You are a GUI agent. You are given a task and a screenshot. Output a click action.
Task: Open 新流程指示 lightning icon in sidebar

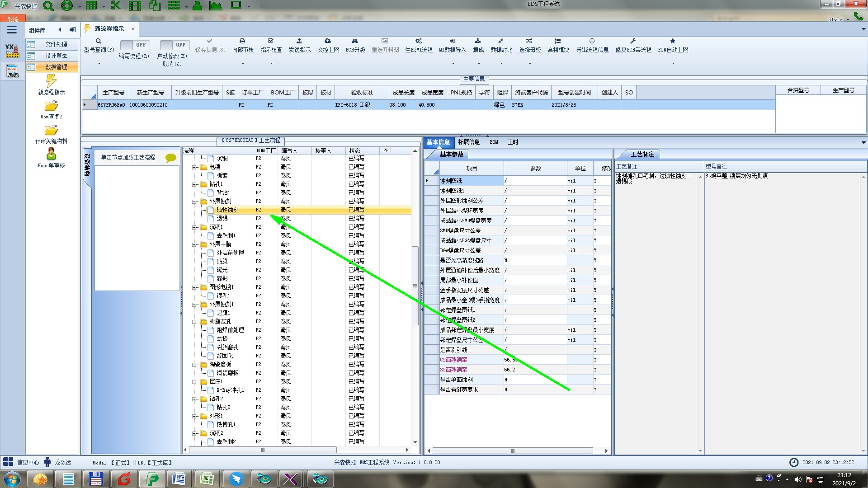[x=51, y=81]
